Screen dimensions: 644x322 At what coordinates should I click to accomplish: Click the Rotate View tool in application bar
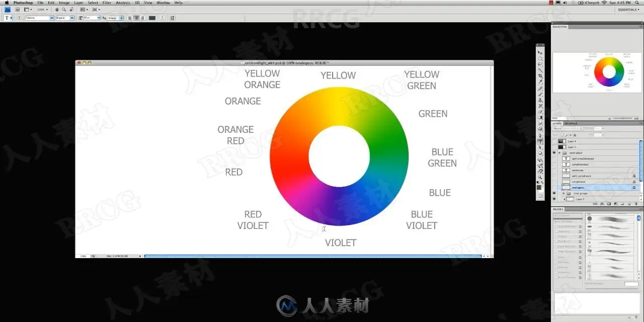pyautogui.click(x=72, y=10)
